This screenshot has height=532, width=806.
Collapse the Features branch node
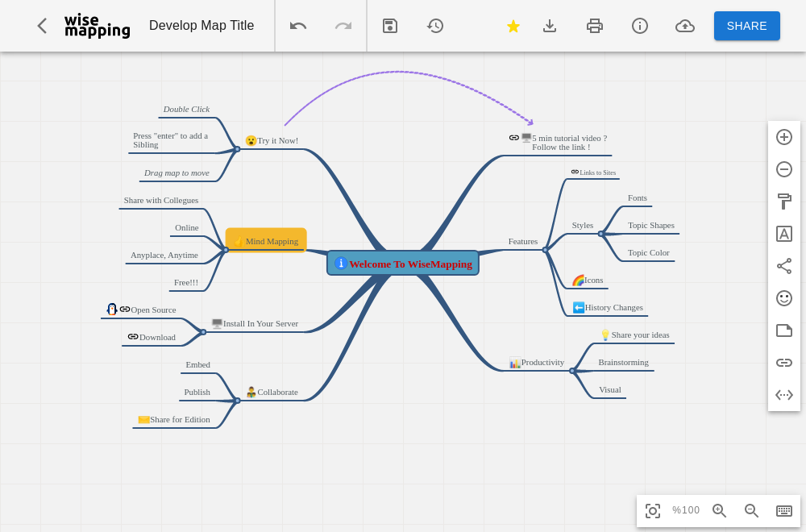(x=546, y=250)
